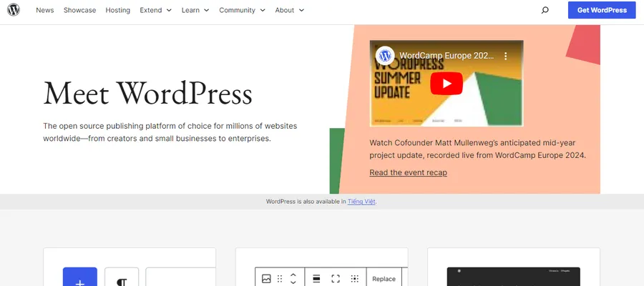Click the full-size expand corners icon
This screenshot has height=286, width=644.
336,279
